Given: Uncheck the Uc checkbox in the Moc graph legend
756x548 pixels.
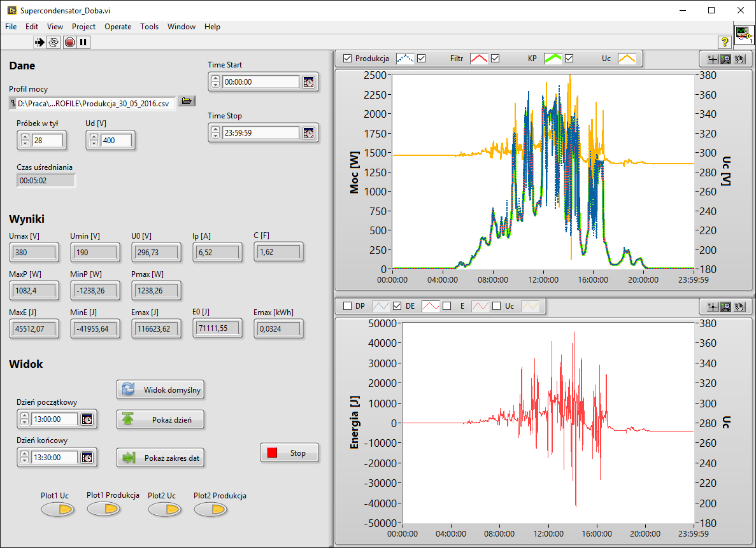Looking at the screenshot, I should pyautogui.click(x=569, y=59).
